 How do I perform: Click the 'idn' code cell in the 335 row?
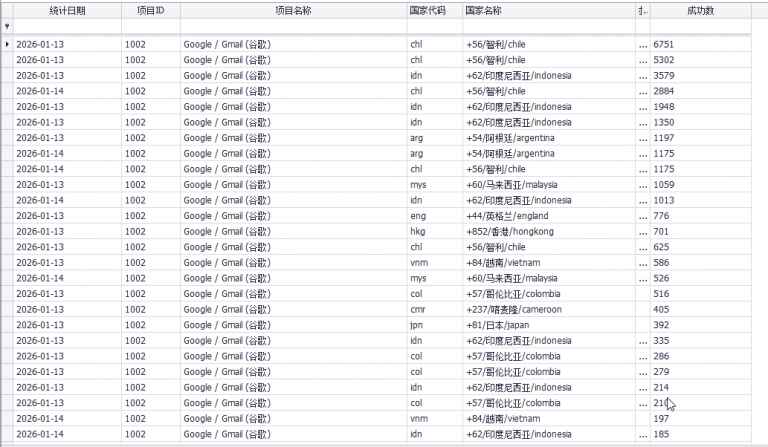(434, 341)
